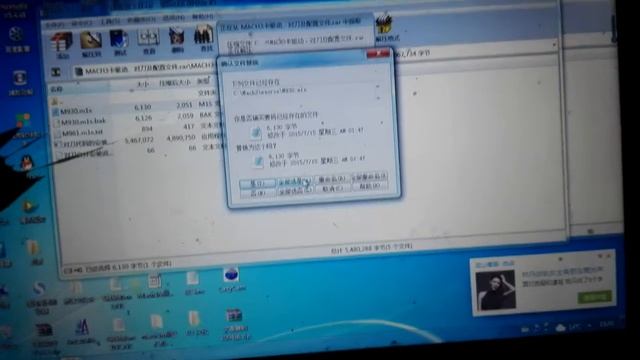
Task: Click Yes to All (全部选是) button
Action: 294,181
